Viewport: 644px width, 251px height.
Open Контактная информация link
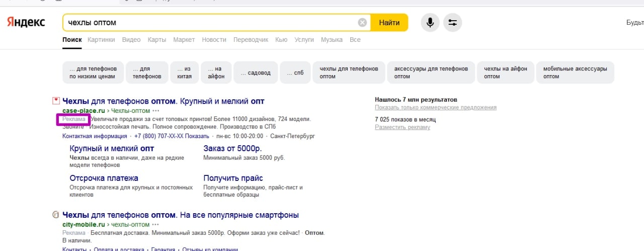click(95, 136)
